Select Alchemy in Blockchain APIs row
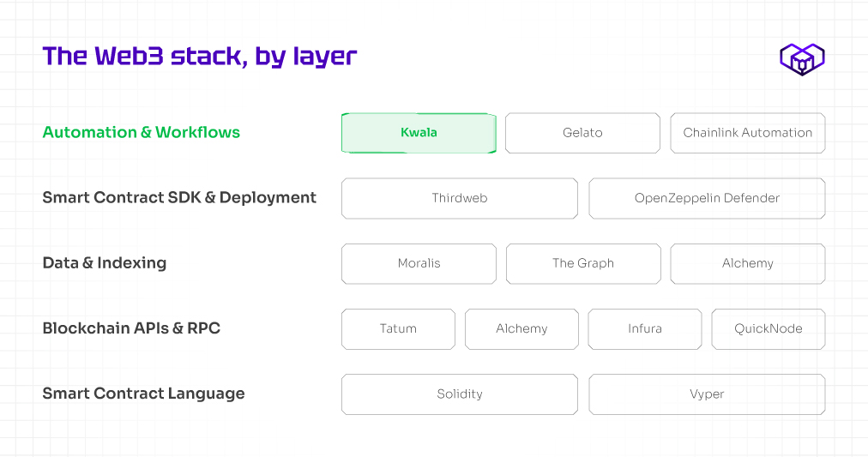The image size is (868, 457). click(521, 328)
